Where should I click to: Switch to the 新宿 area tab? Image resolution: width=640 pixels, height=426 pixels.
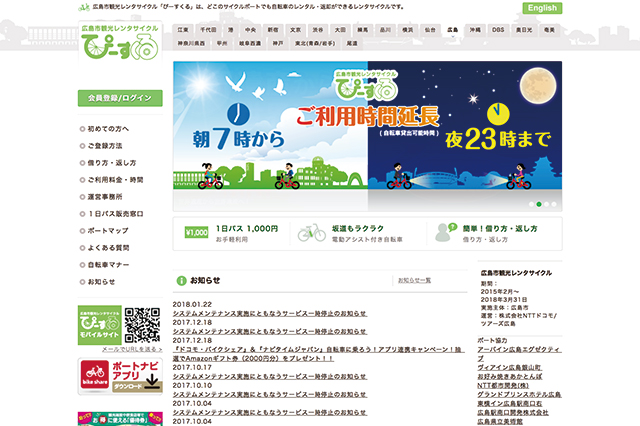pos(273,30)
